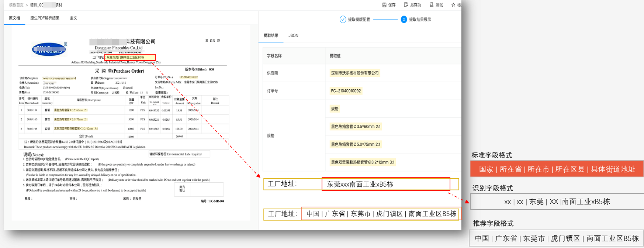The height and width of the screenshot is (248, 644).
Task: Select the 全文 tab
Action: click(73, 18)
